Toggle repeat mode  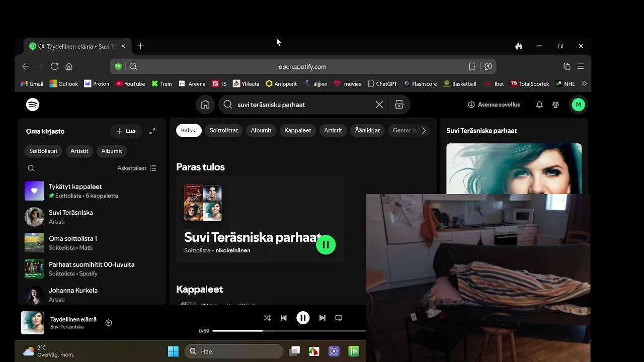(x=339, y=318)
